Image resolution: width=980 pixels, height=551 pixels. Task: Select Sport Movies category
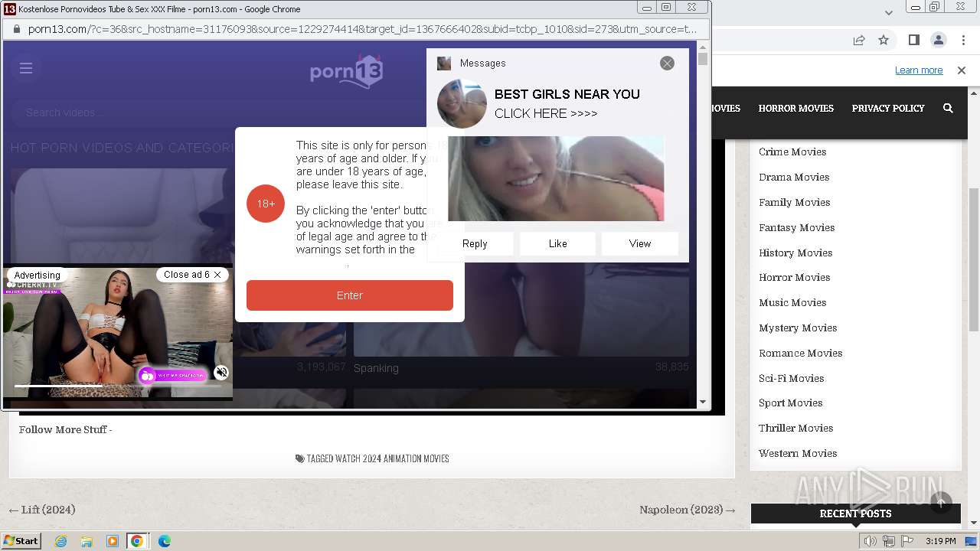pos(791,403)
